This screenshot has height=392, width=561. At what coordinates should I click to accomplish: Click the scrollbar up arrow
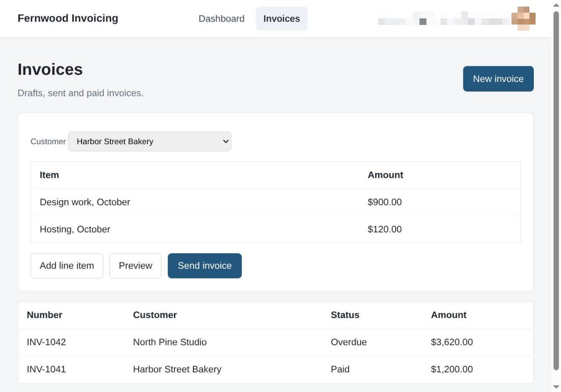(x=556, y=5)
